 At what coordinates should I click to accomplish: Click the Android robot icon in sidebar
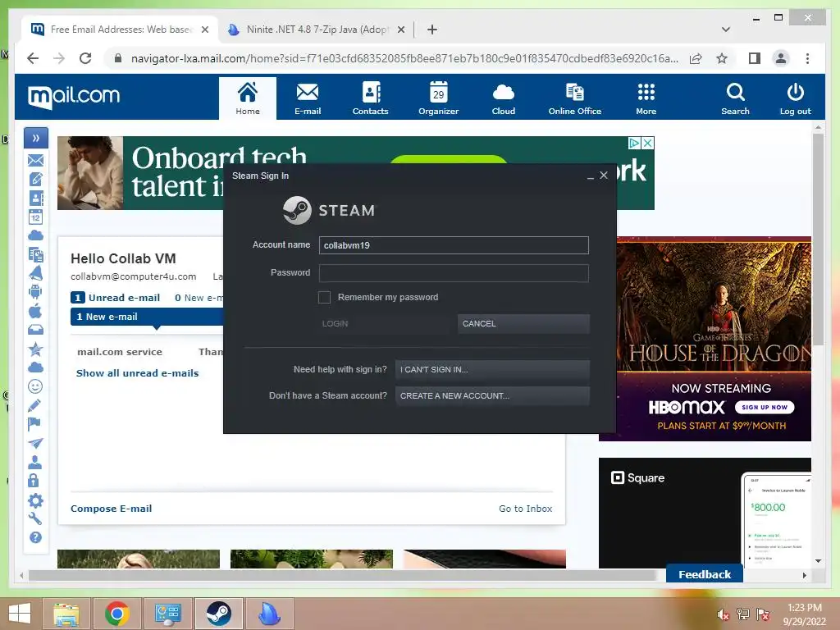36,292
